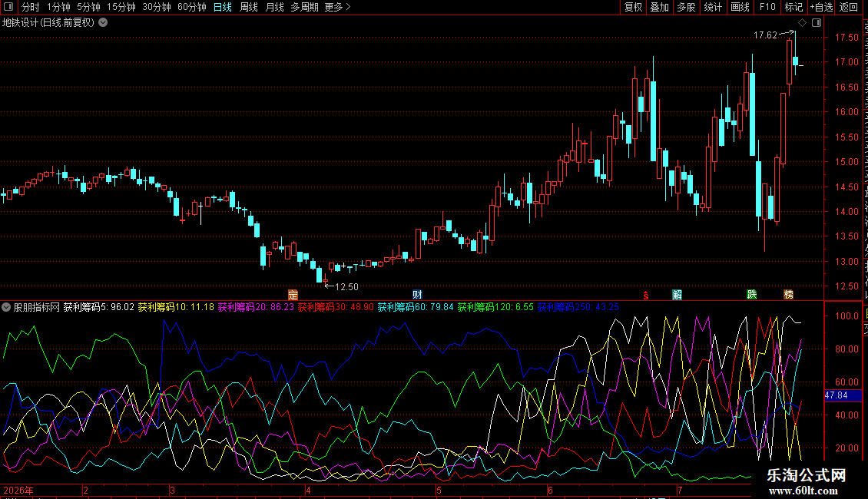
Task: Open the F10 company info
Action: (767, 7)
